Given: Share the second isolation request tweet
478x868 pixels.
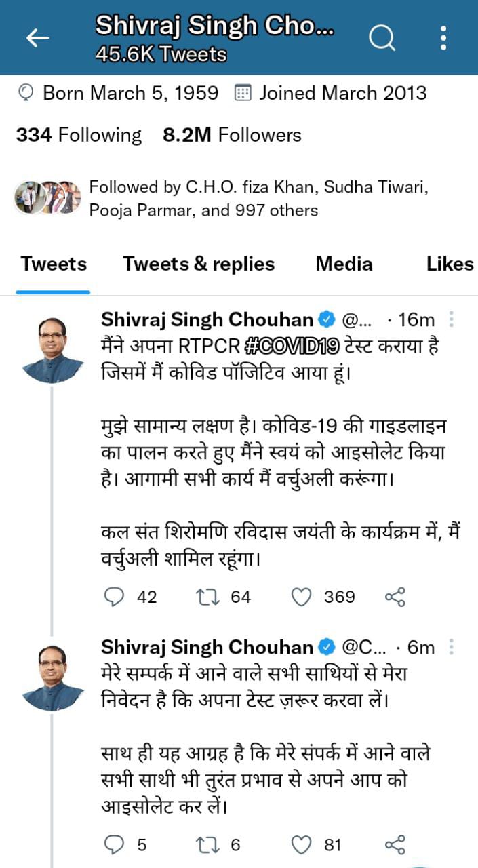Looking at the screenshot, I should [x=395, y=845].
